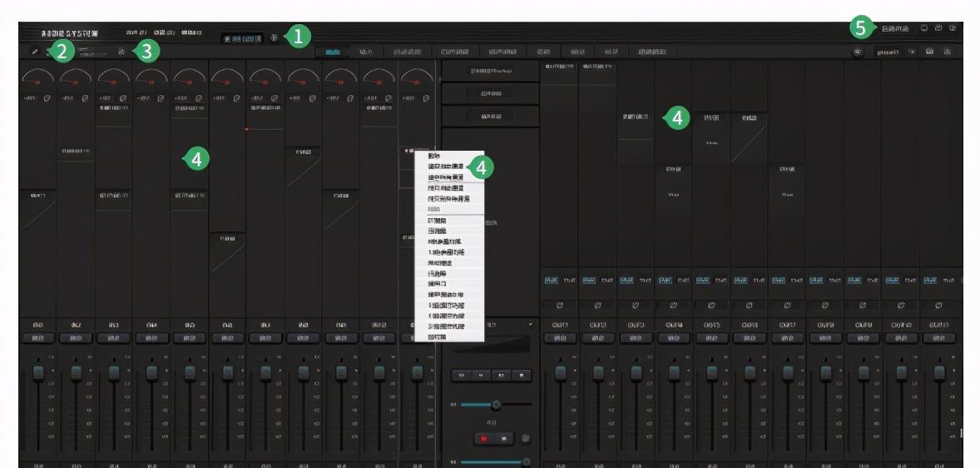Click the fader handle on seventh input channel
The width and height of the screenshot is (980, 468).
coord(265,373)
